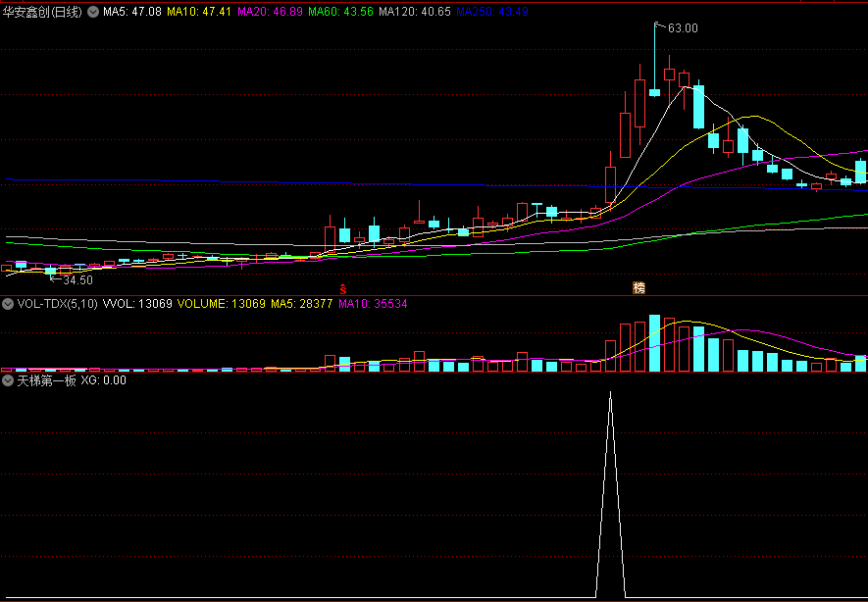Click the tallest cyan volume bar
Viewport: 868px width, 602px height.
[x=654, y=342]
